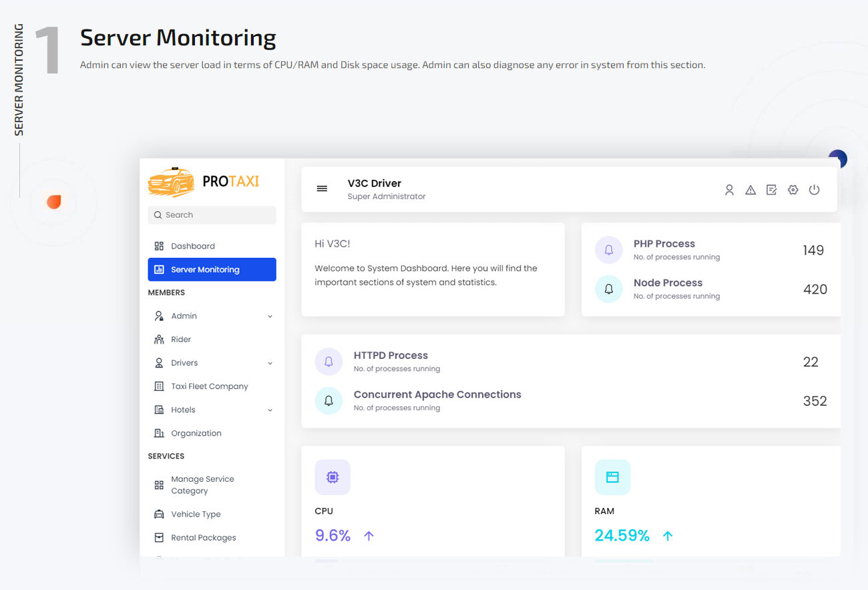Switch to the Dashboard section

193,245
